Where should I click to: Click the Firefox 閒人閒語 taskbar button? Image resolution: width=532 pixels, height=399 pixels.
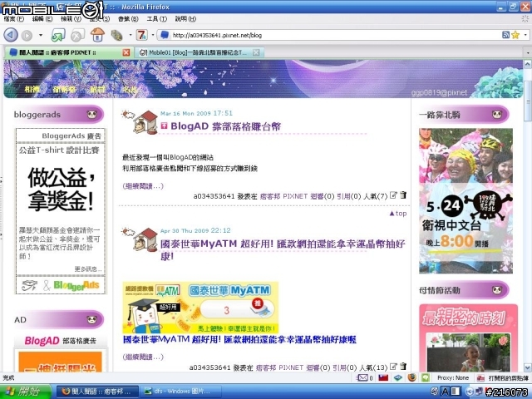pyautogui.click(x=97, y=392)
